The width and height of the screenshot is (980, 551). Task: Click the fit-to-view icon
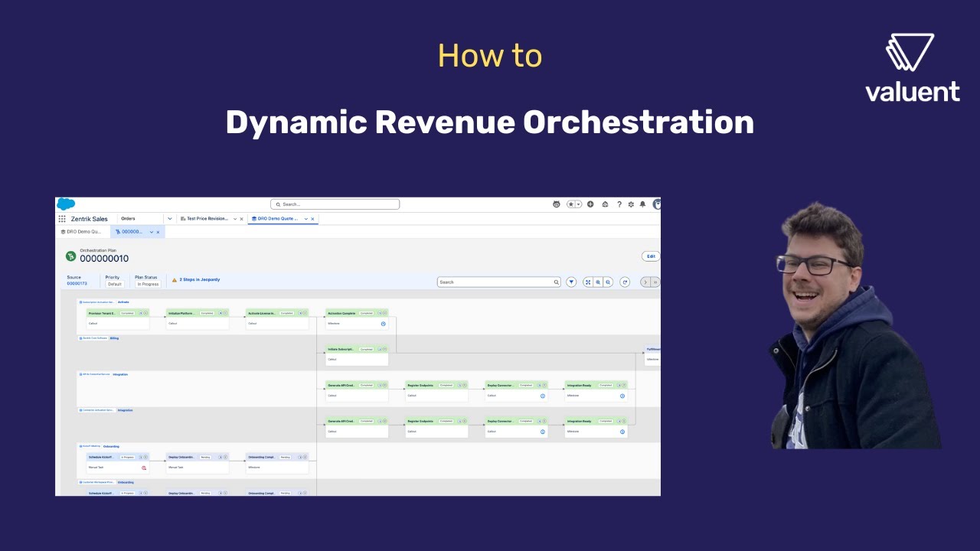pyautogui.click(x=588, y=282)
